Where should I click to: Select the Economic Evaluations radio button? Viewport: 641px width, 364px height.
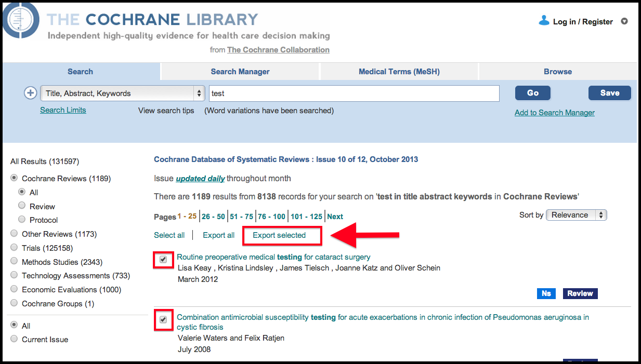pyautogui.click(x=14, y=289)
